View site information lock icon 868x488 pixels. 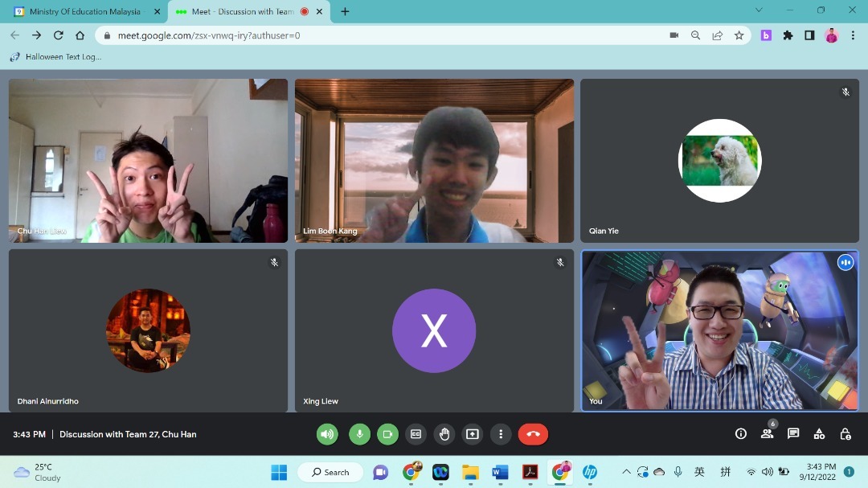pyautogui.click(x=108, y=35)
